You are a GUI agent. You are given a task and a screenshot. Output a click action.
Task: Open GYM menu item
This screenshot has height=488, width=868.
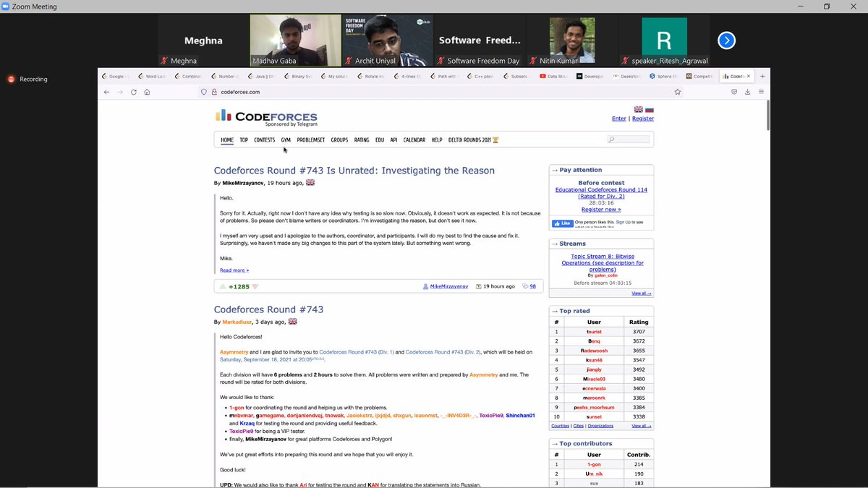286,140
